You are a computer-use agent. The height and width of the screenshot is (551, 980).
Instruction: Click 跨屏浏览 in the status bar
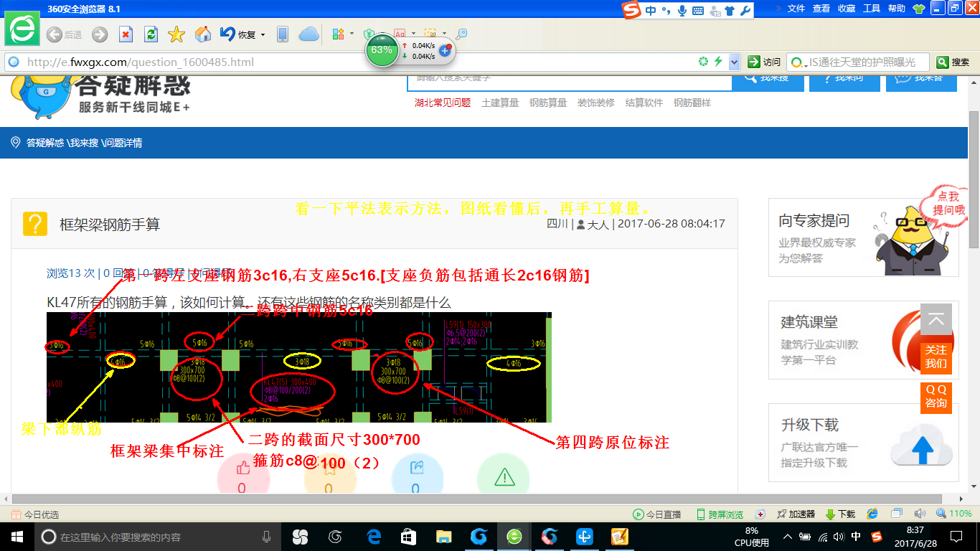(720, 514)
